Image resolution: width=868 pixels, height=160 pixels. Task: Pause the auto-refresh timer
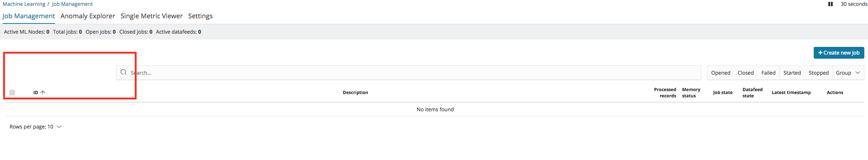(x=830, y=4)
